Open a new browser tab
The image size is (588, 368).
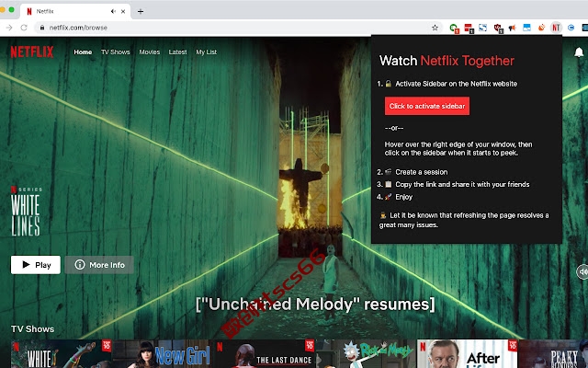coord(141,11)
